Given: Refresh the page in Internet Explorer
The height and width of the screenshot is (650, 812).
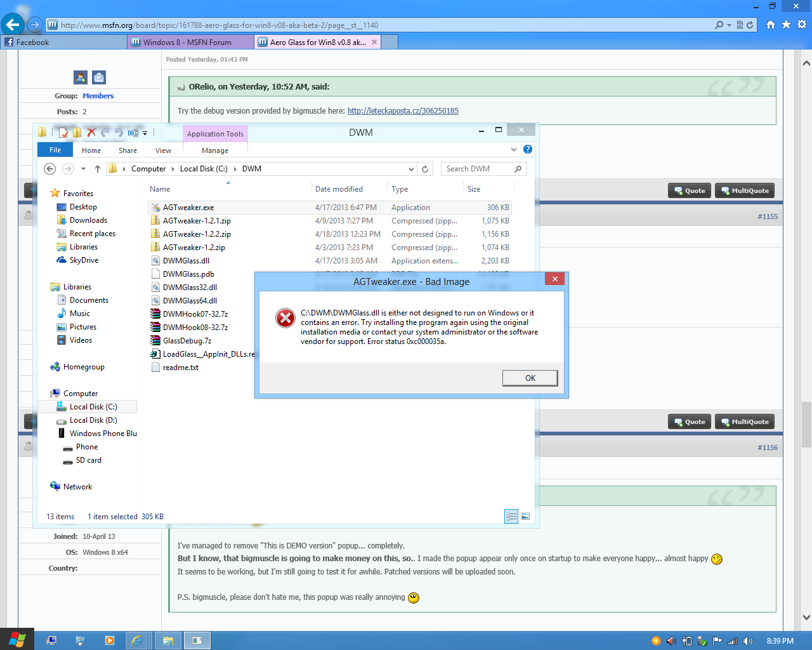Looking at the screenshot, I should tap(750, 25).
